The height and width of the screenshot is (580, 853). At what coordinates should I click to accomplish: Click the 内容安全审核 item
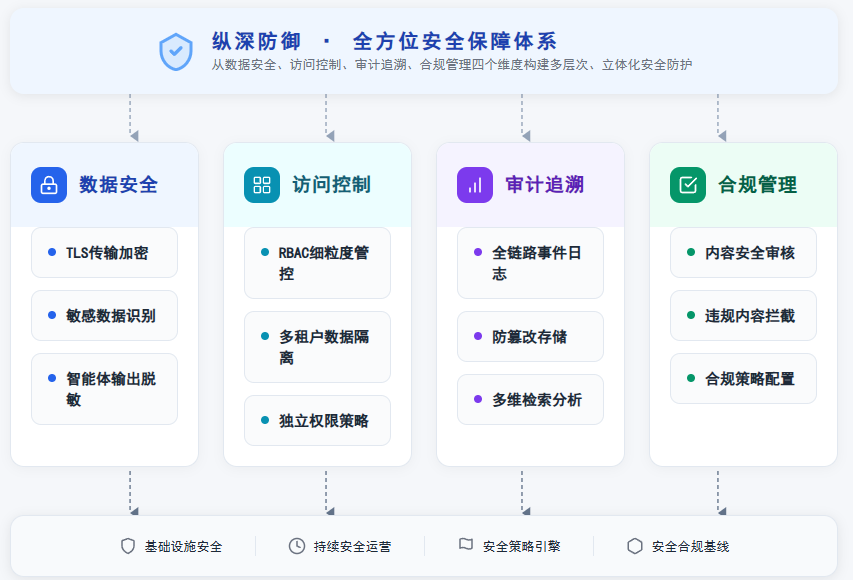coord(743,252)
